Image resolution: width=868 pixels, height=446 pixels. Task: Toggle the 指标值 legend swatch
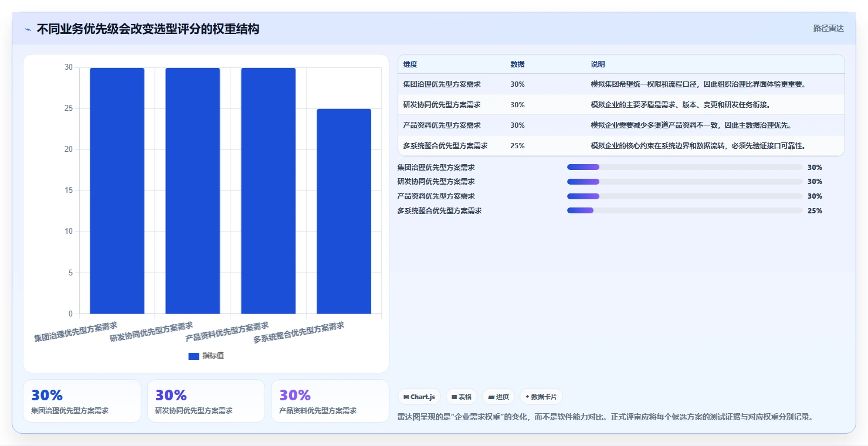coord(194,356)
